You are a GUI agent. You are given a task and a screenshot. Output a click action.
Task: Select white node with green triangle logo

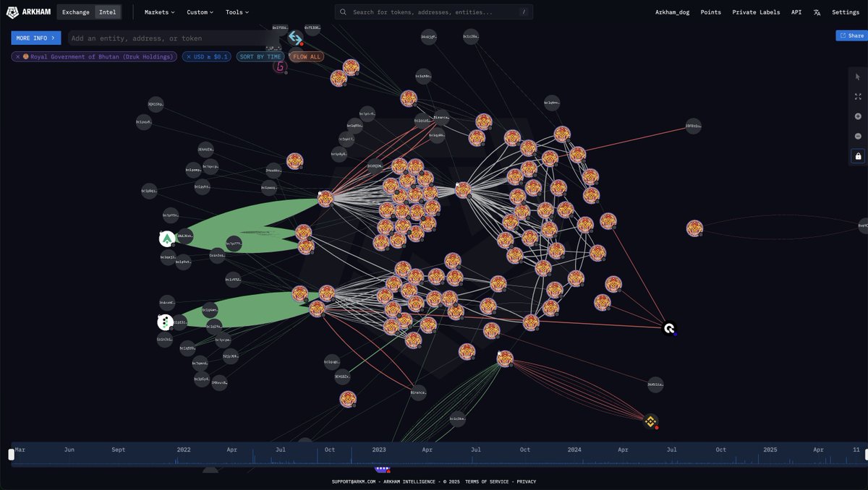167,238
